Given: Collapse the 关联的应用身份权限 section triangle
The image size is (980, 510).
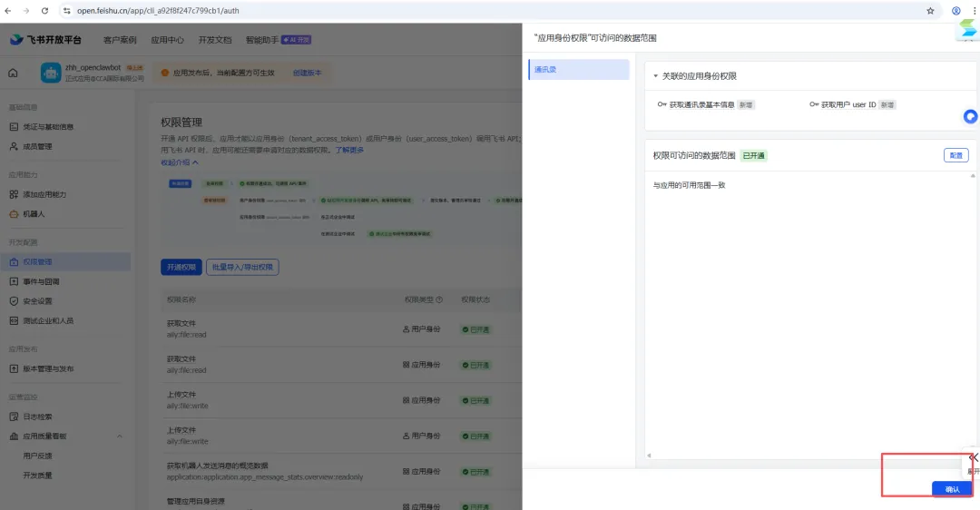Looking at the screenshot, I should pos(656,76).
